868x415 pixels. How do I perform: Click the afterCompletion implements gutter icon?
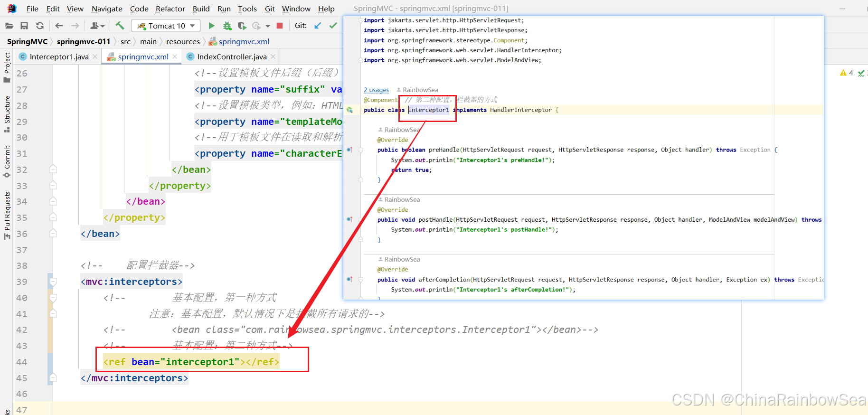(x=349, y=279)
